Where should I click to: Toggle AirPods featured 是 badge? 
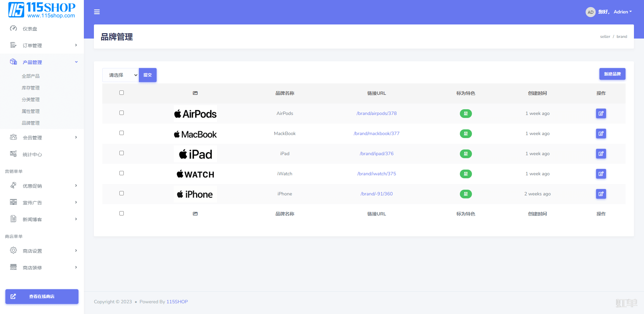click(x=466, y=114)
